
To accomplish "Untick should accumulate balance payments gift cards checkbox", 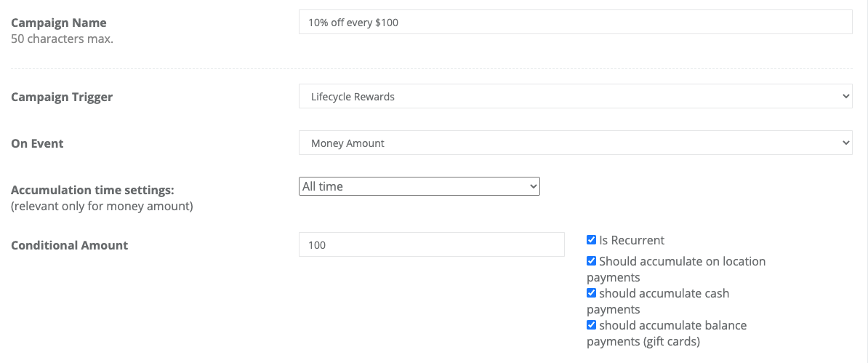I will tap(591, 325).
